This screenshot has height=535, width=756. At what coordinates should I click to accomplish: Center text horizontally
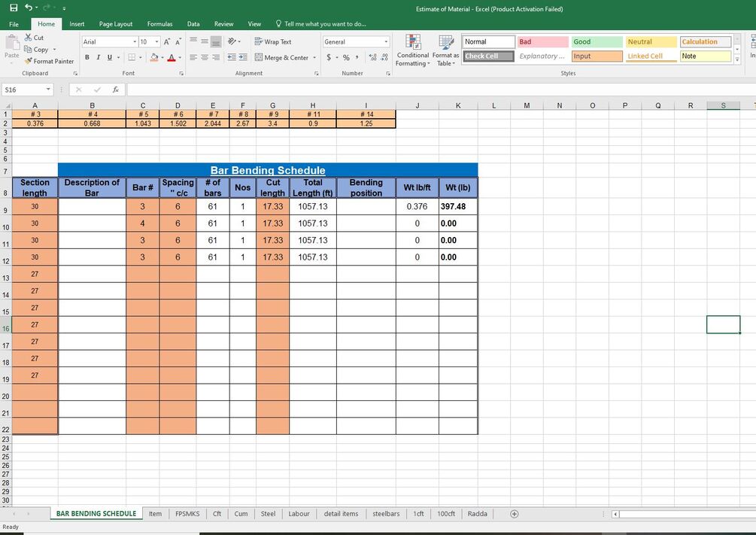click(205, 57)
